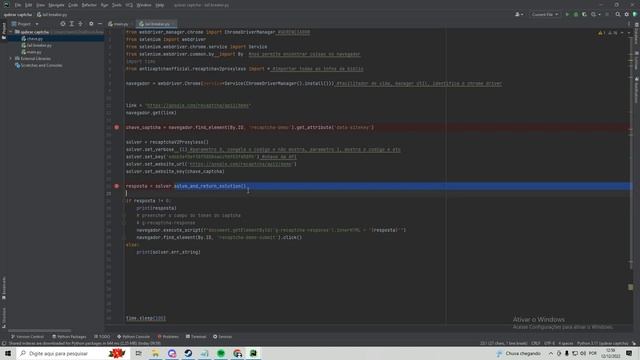The image size is (640, 360).
Task: Open Python Console tool window
Action: coord(133,337)
